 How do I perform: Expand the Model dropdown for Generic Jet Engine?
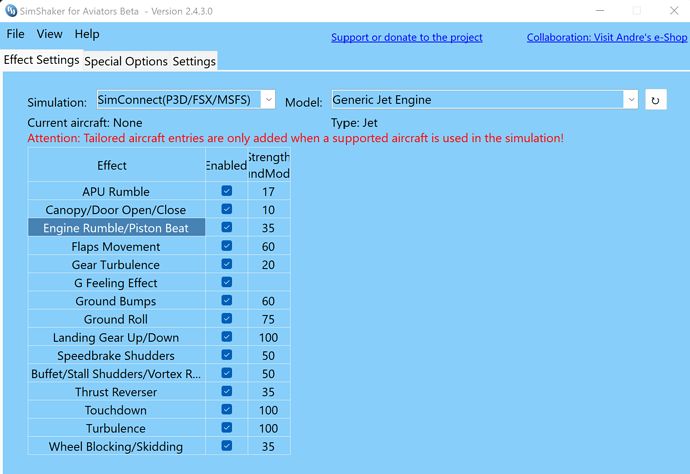[630, 100]
